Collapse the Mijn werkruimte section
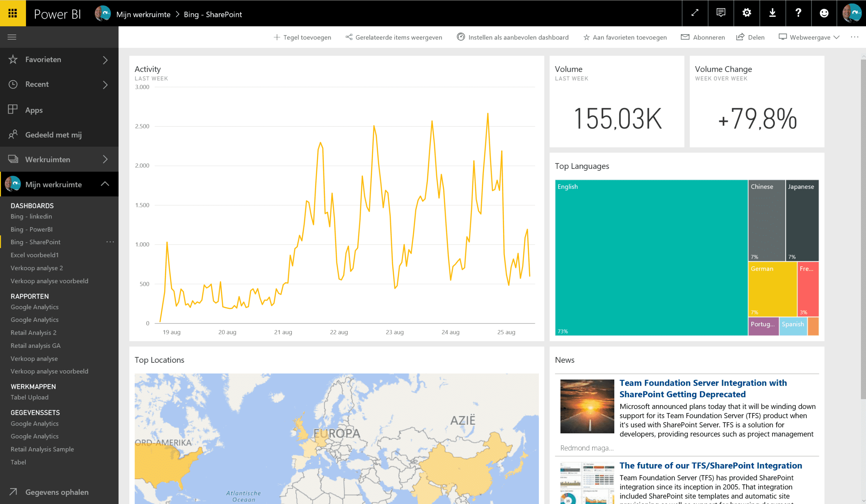This screenshot has height=504, width=866. click(x=105, y=184)
